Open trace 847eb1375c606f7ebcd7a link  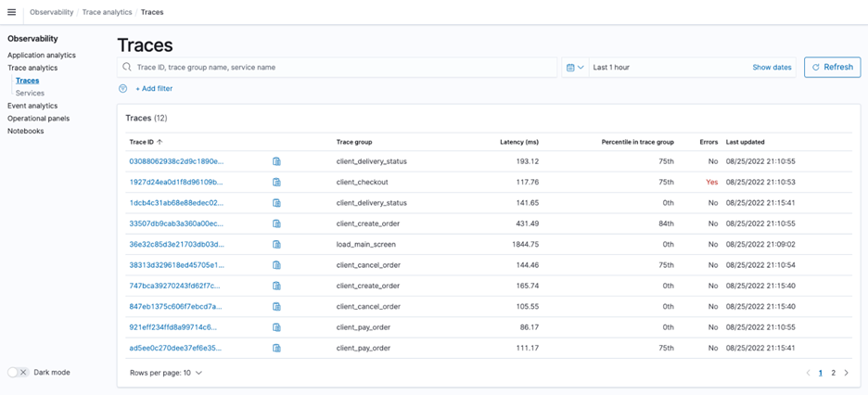pos(176,307)
